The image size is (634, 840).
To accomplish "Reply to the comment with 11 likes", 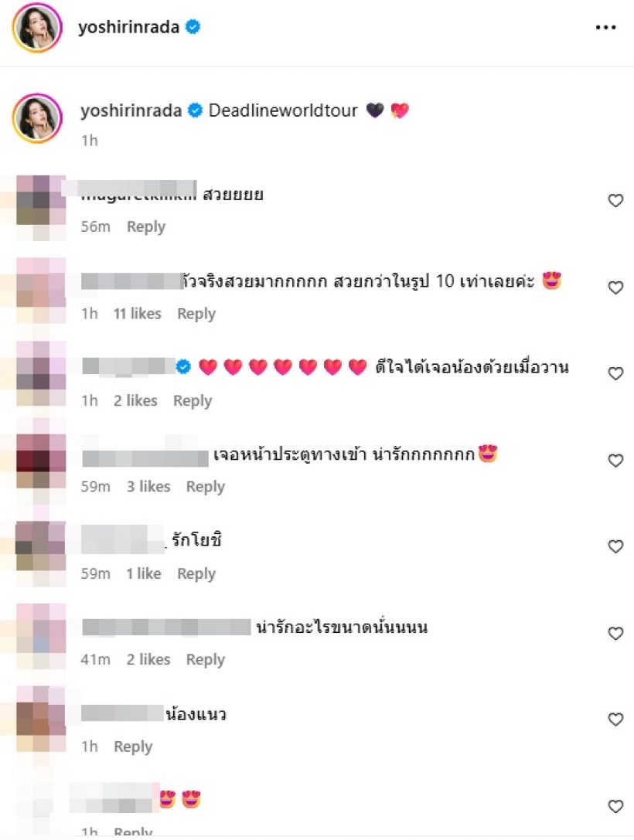I will click(x=196, y=314).
